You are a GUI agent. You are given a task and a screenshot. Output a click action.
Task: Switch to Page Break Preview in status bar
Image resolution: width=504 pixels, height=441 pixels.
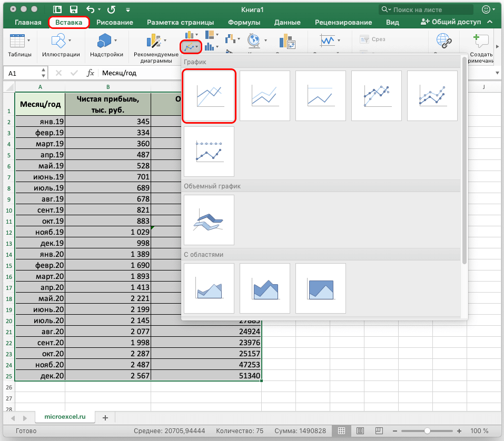[x=379, y=430]
